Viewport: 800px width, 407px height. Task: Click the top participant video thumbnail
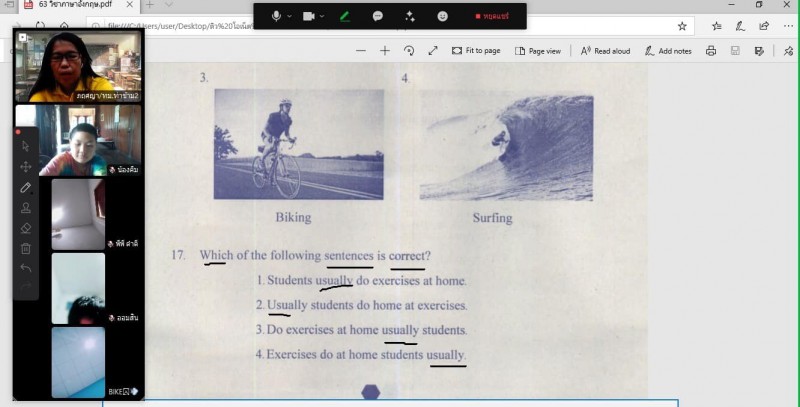[x=79, y=66]
